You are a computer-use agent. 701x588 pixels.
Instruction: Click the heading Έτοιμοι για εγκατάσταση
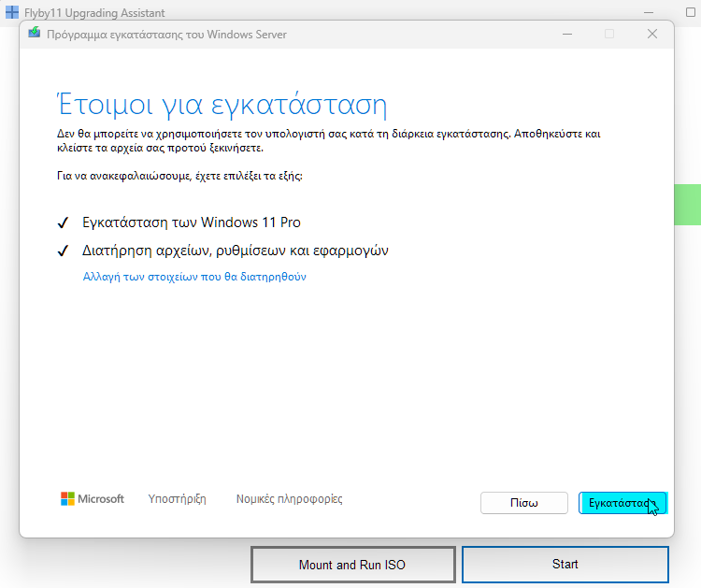[x=222, y=105]
